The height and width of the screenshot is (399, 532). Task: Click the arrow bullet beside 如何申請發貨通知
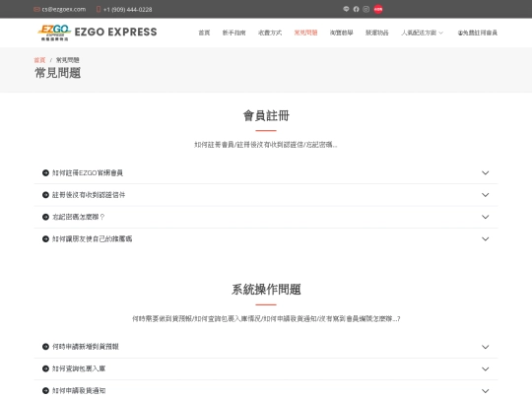pyautogui.click(x=45, y=390)
